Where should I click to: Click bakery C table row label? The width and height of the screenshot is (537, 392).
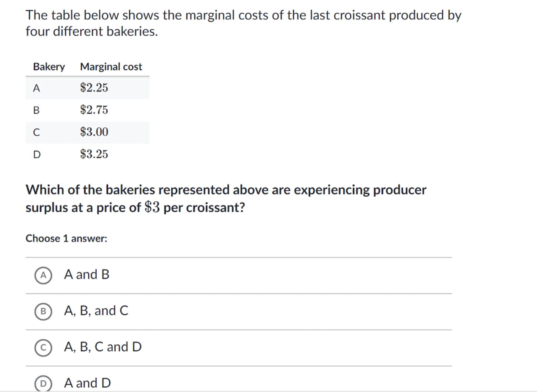[36, 132]
